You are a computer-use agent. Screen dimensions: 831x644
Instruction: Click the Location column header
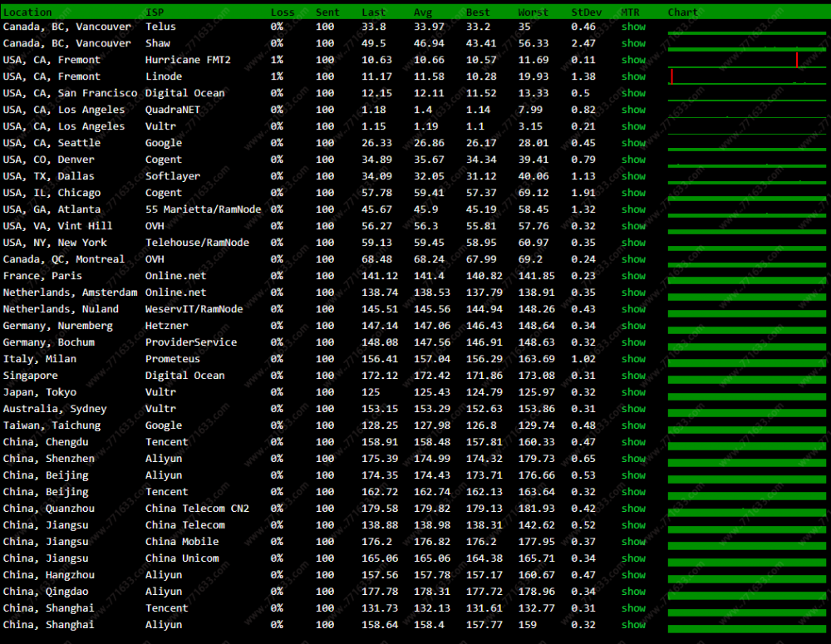[x=27, y=12]
